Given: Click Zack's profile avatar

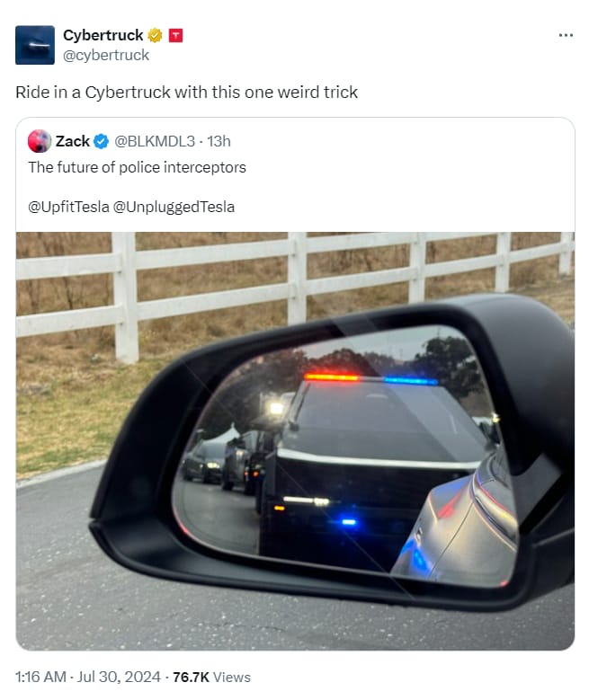Looking at the screenshot, I should (x=40, y=141).
